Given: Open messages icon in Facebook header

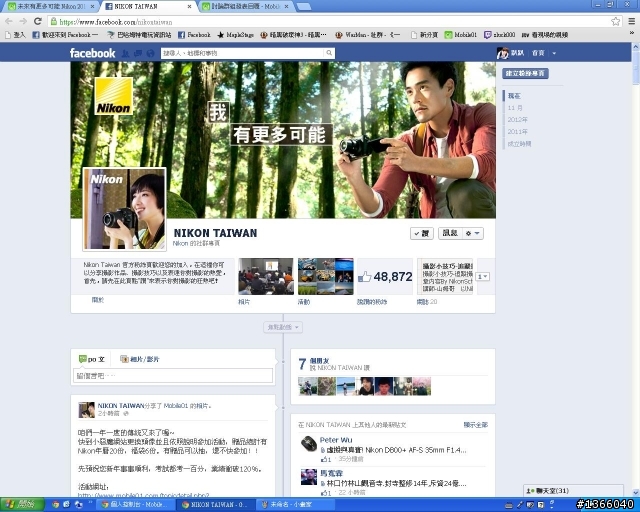Looking at the screenshot, I should 138,53.
